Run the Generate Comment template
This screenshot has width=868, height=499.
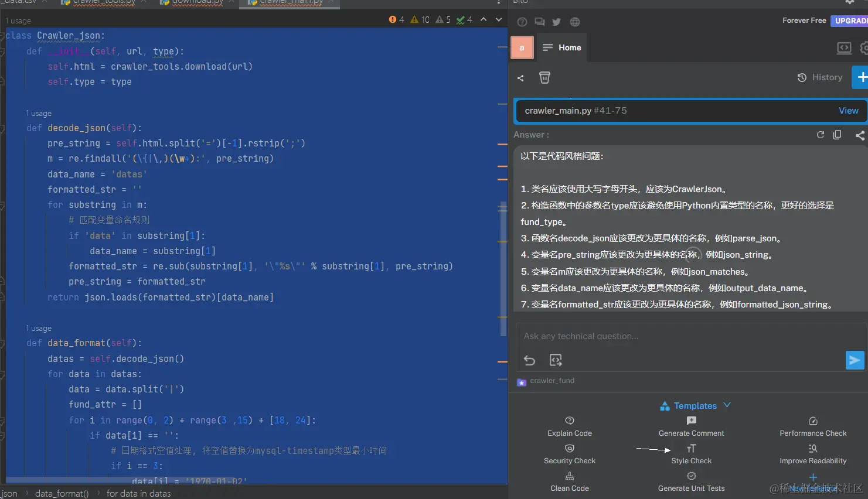pyautogui.click(x=692, y=426)
